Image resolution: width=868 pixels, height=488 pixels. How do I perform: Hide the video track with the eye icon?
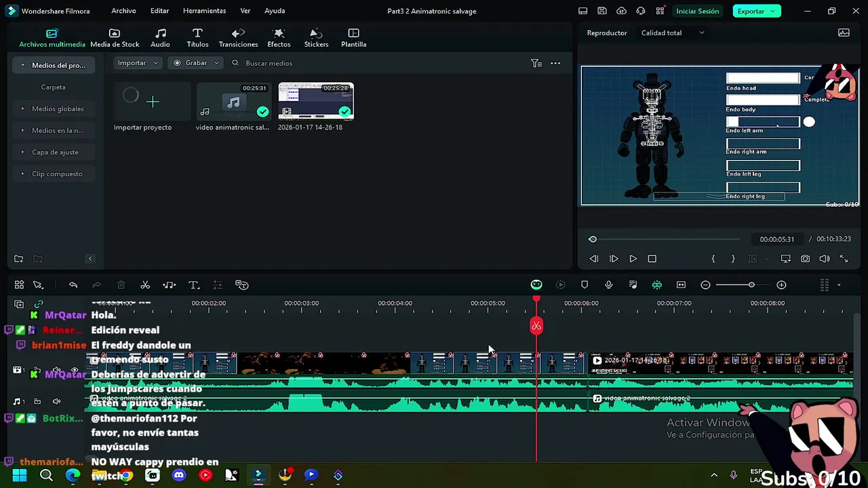pyautogui.click(x=75, y=371)
